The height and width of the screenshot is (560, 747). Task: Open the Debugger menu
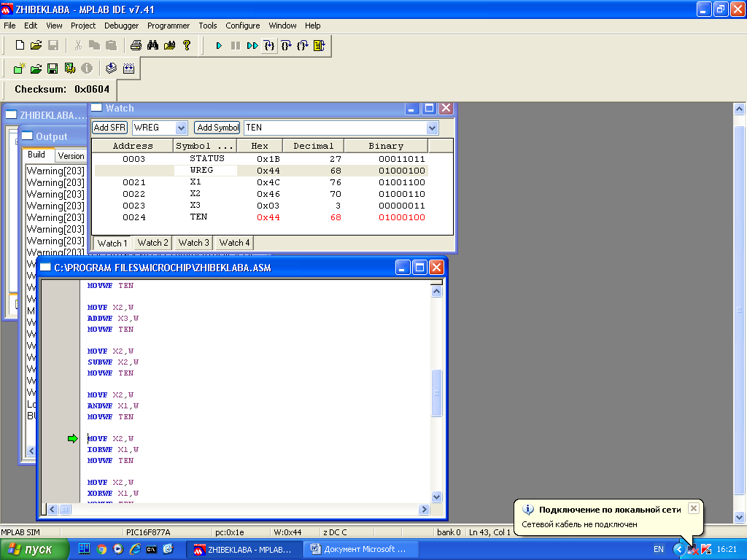tap(122, 26)
